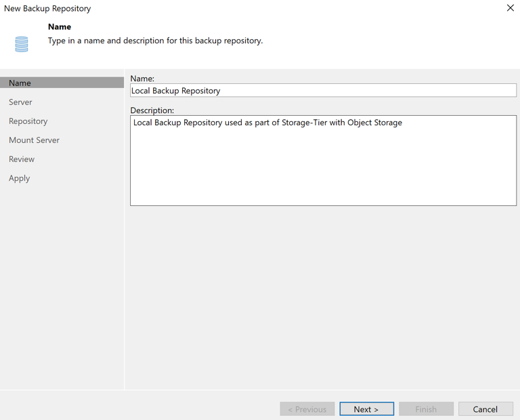Open the Repository wizard step
Screen dimensions: 520x420
28,121
